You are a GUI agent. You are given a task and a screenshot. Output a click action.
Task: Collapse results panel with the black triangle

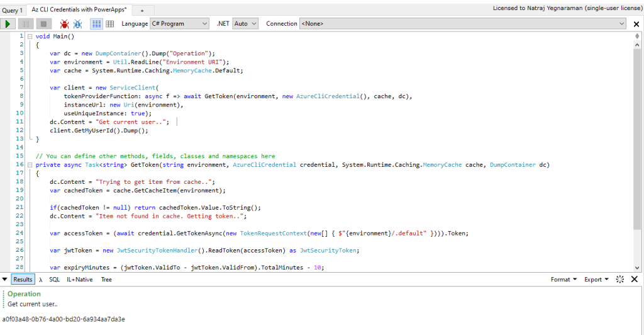coord(5,280)
